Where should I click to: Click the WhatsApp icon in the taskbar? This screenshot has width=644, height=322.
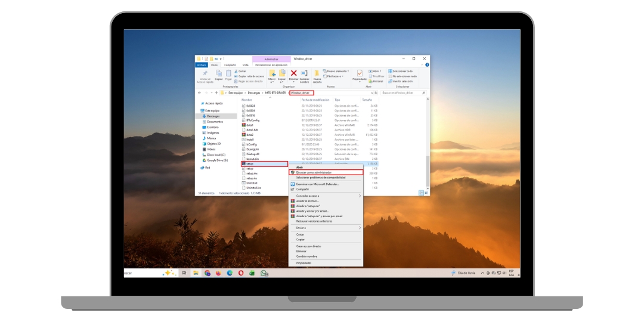264,273
